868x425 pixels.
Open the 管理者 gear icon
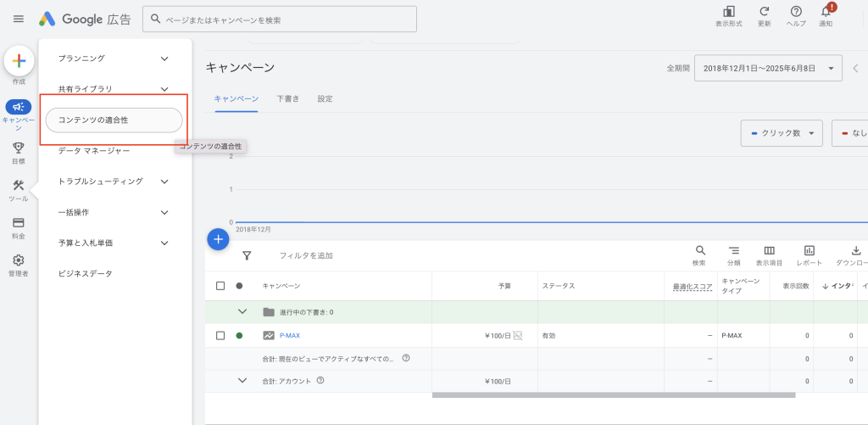[19, 260]
